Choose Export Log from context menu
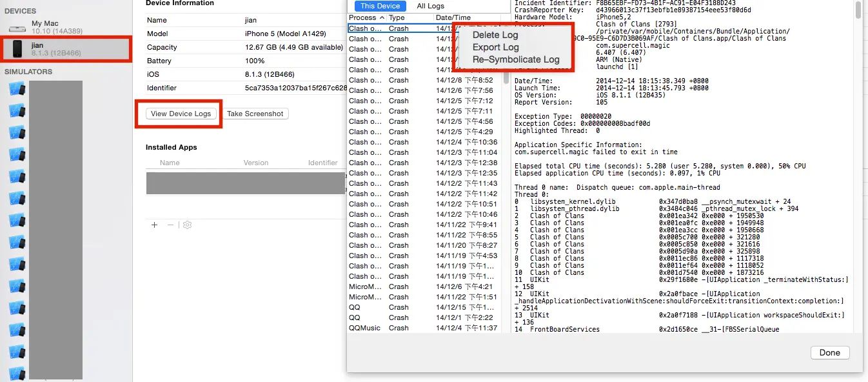The height and width of the screenshot is (382, 868). pyautogui.click(x=495, y=47)
